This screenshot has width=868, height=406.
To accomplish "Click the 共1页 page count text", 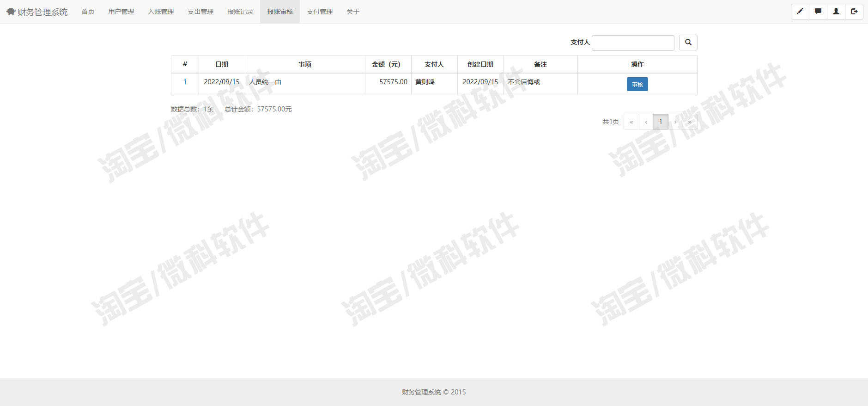I will [611, 122].
